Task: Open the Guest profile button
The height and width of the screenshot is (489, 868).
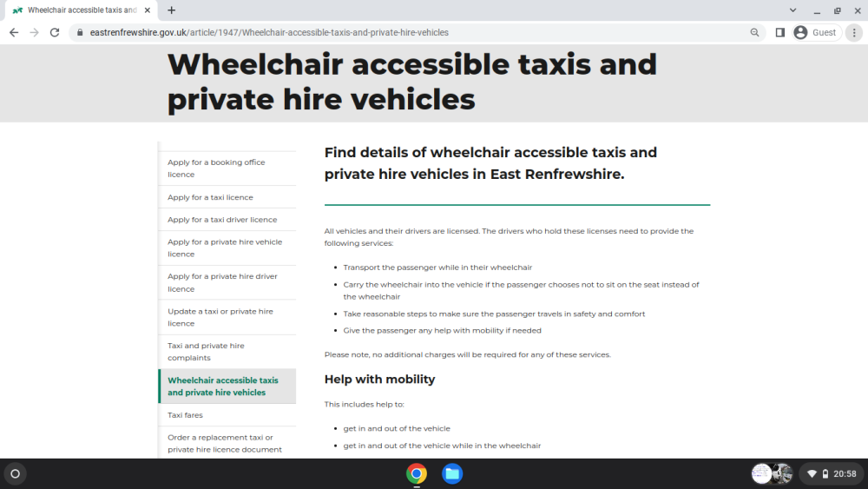Action: click(817, 33)
